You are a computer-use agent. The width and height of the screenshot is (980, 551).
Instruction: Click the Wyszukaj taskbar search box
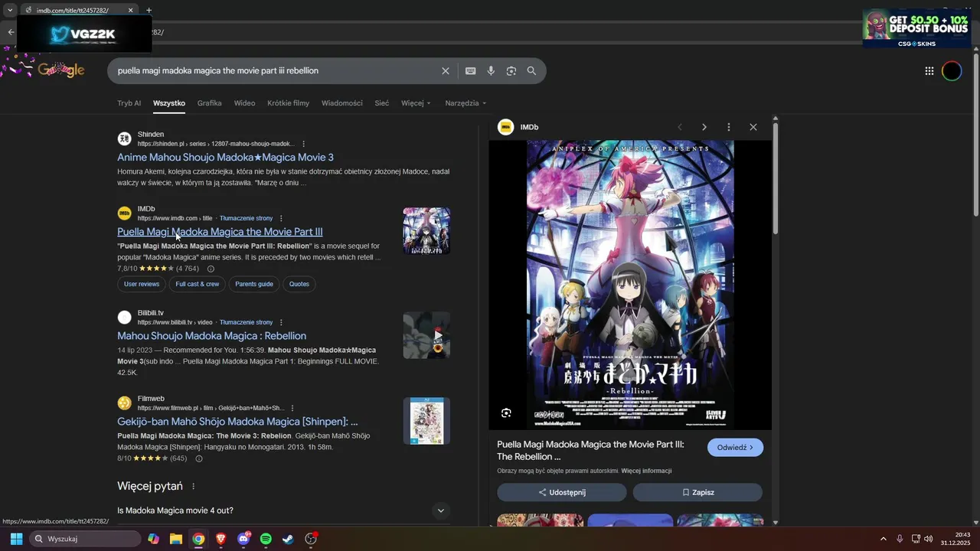pos(85,539)
